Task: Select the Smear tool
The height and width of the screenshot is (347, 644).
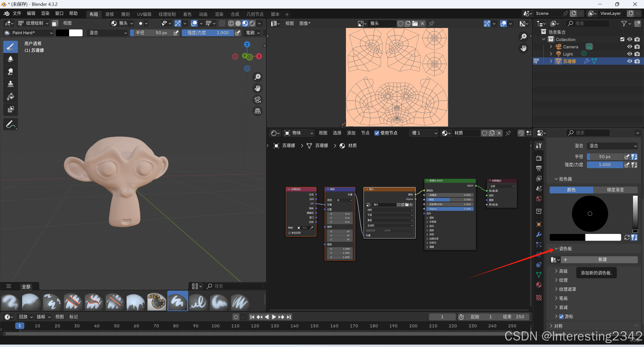Action: pyautogui.click(x=10, y=72)
